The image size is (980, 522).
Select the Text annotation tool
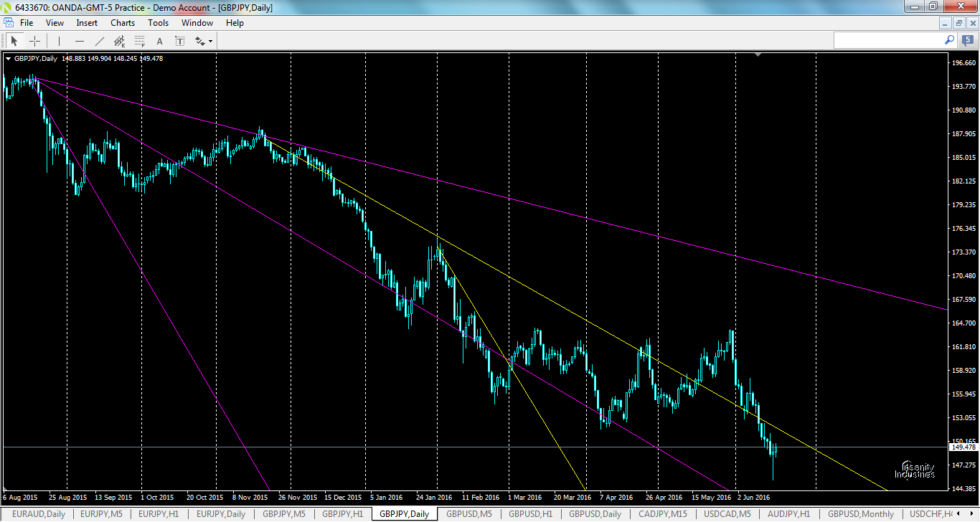[x=159, y=41]
